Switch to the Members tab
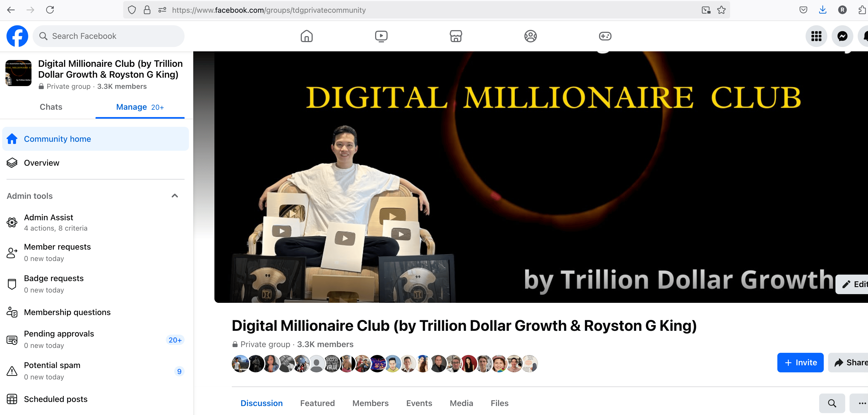Screen dimensions: 868x415 [370, 403]
